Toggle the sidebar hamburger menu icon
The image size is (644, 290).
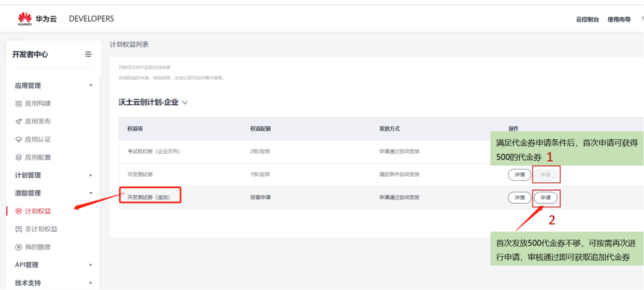coord(88,54)
